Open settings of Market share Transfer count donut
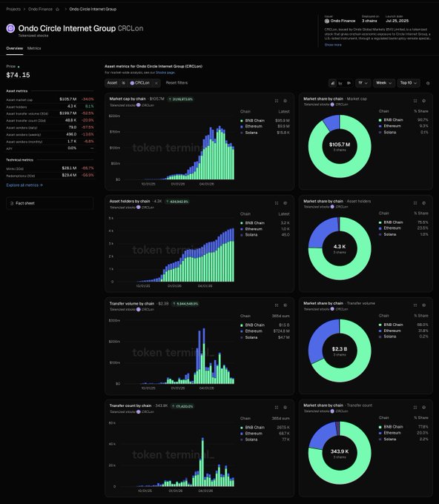The width and height of the screenshot is (439, 504). 424,407
